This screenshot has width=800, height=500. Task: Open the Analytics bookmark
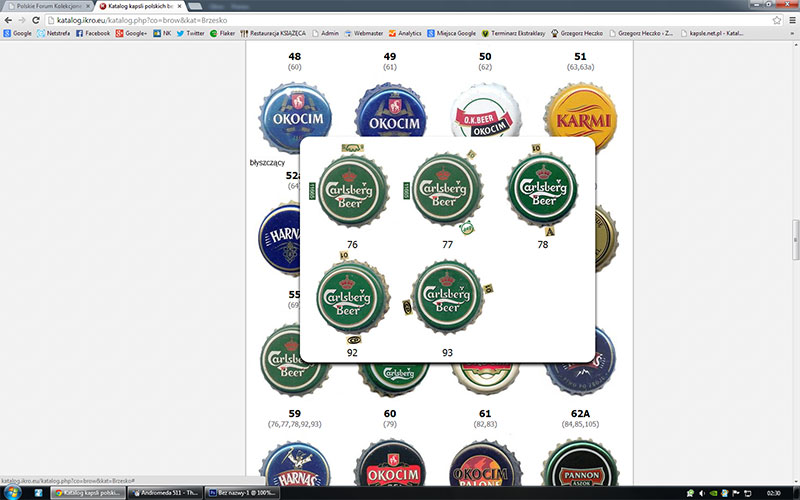(404, 33)
